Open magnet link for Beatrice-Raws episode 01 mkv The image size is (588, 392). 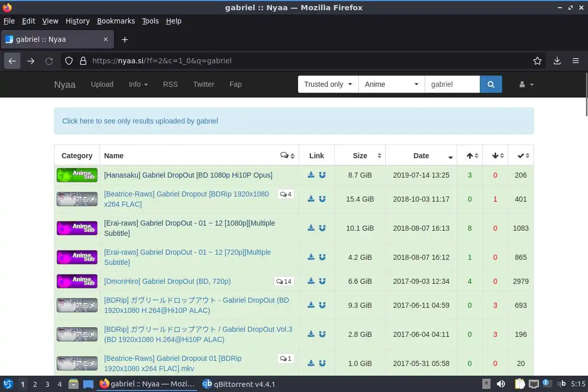click(x=322, y=363)
